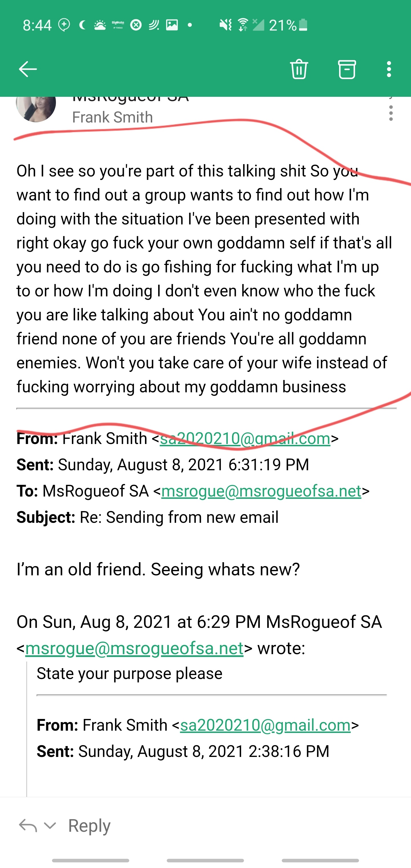Screen dimensions: 411x868
Task: Open msrogue@msrogueofsa.net link in To line
Action: coord(261,491)
